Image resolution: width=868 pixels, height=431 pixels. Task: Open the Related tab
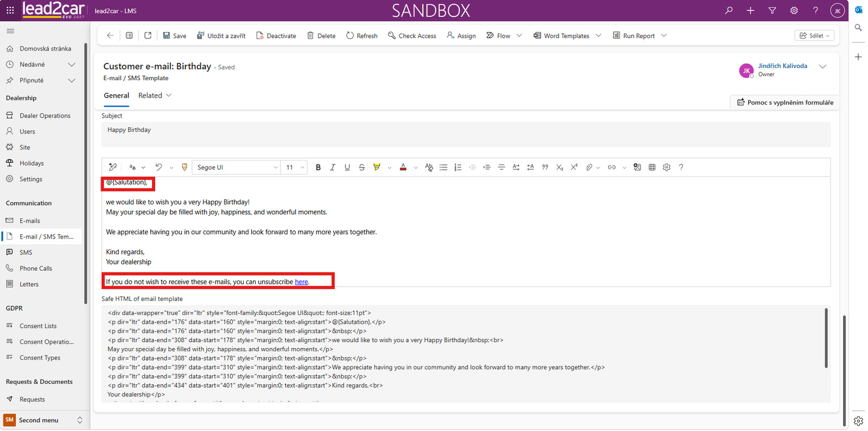[155, 95]
